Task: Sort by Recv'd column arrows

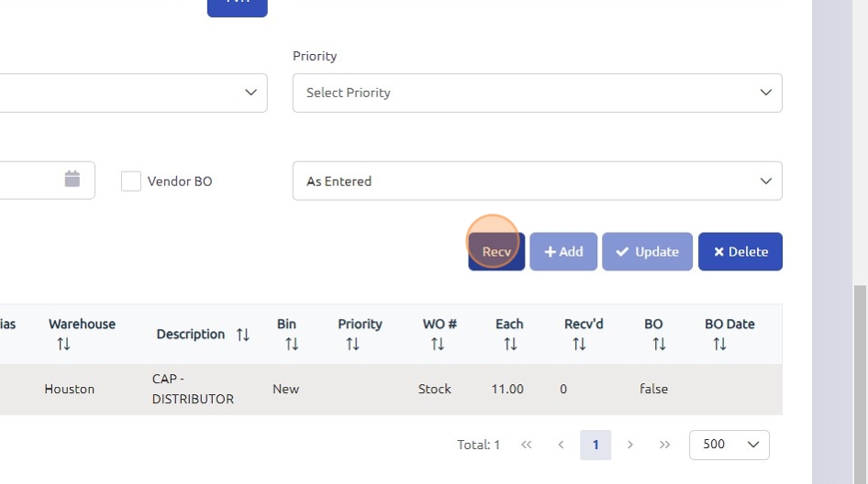Action: coord(579,345)
